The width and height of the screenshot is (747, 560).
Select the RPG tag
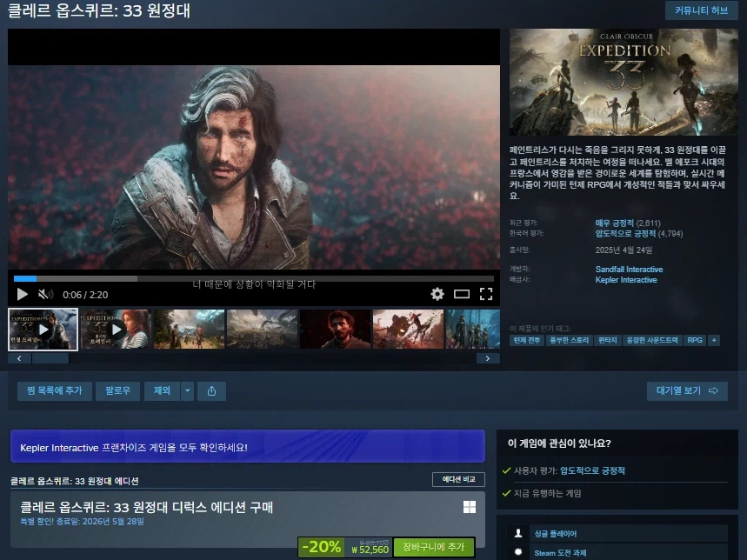(695, 340)
